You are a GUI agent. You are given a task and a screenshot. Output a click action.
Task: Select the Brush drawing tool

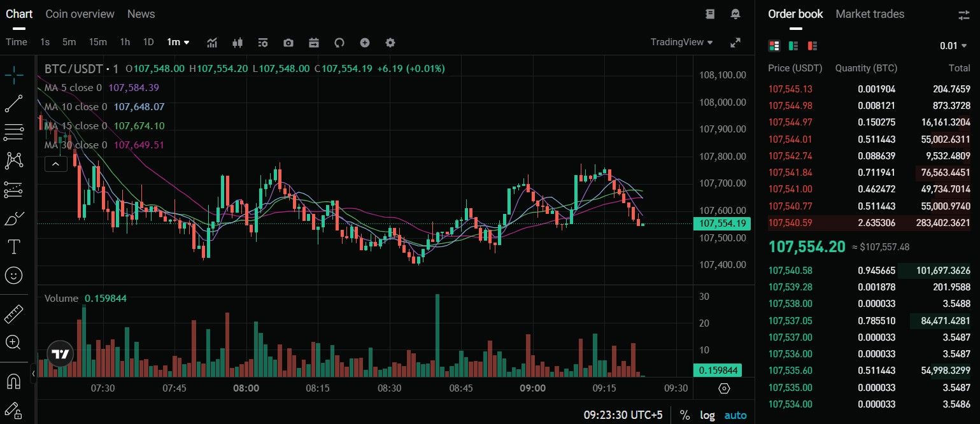pyautogui.click(x=14, y=218)
